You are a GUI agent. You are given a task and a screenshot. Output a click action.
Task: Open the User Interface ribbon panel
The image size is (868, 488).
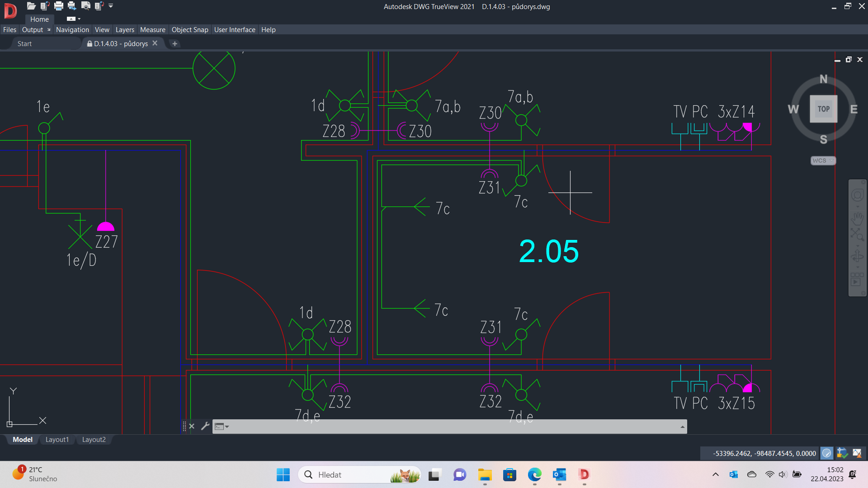235,29
